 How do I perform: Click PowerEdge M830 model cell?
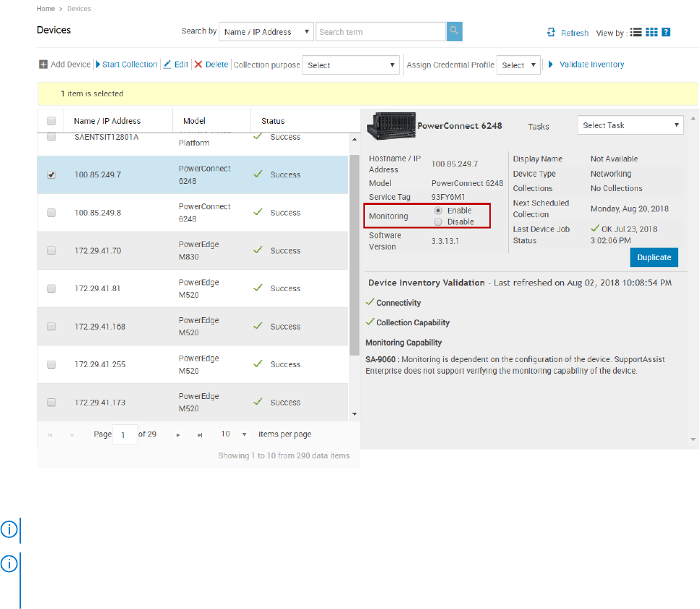click(198, 251)
